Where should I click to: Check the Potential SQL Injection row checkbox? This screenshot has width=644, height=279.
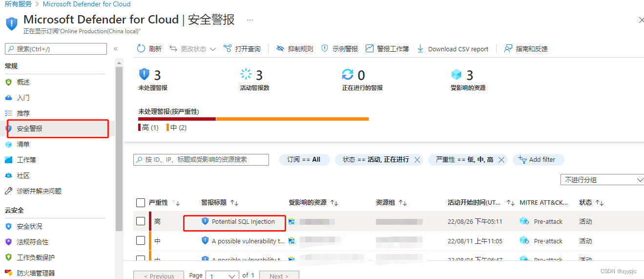click(x=141, y=221)
